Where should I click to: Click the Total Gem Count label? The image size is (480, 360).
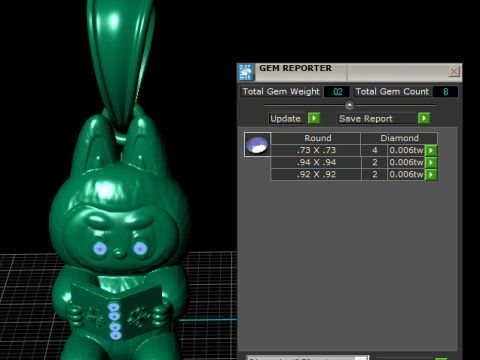pos(392,92)
